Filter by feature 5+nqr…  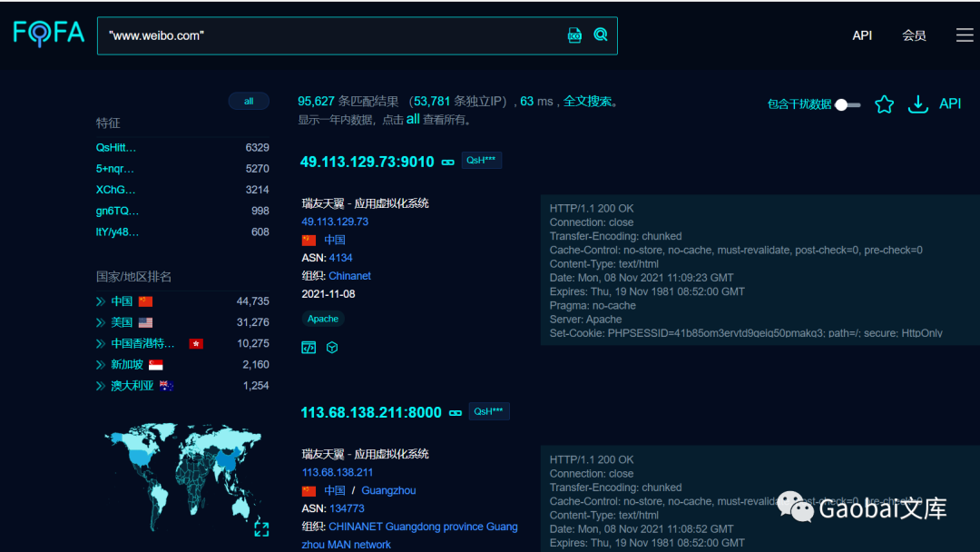tap(115, 169)
